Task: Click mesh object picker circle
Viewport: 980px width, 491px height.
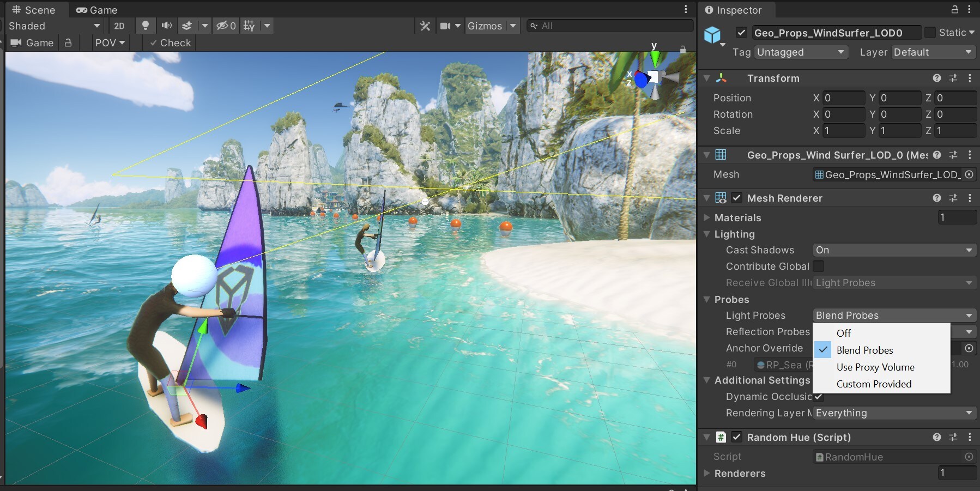Action: pos(969,174)
